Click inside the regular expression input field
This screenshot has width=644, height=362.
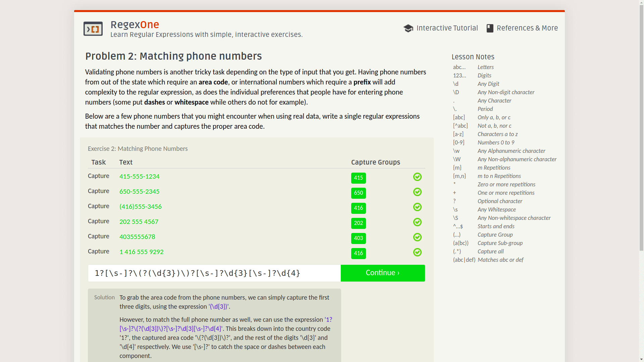(x=214, y=273)
